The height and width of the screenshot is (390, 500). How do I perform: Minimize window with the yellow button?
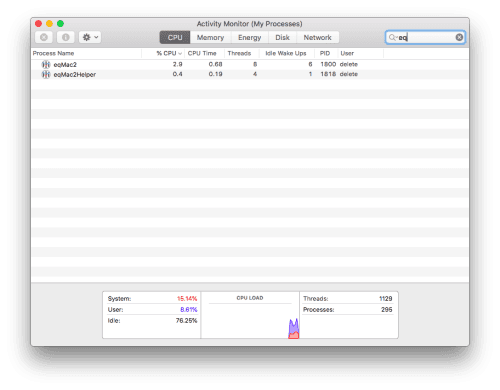(49, 24)
